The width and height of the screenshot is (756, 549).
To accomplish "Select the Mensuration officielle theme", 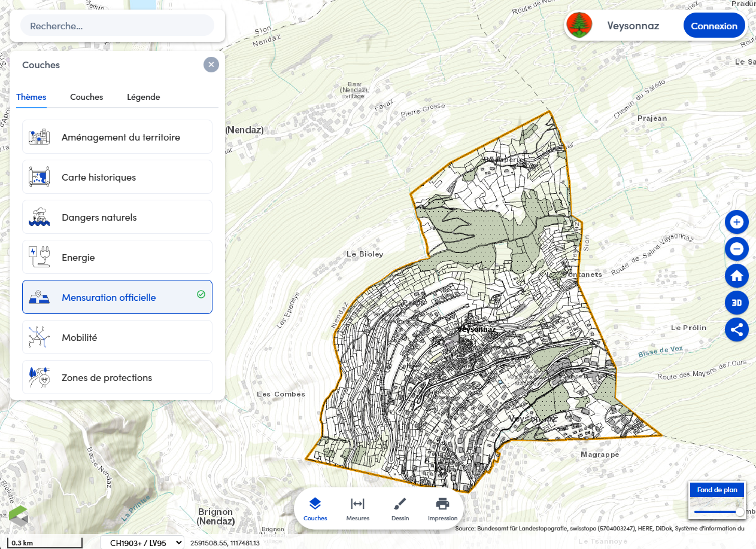I will point(117,297).
